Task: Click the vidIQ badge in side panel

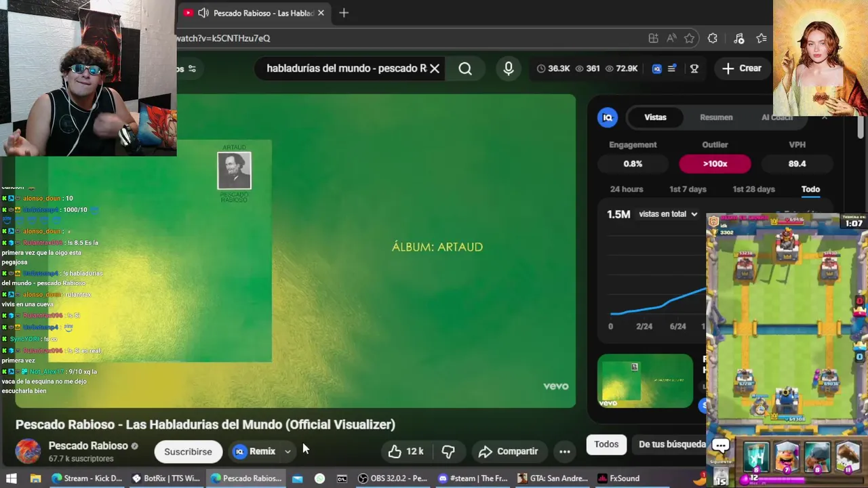Action: pos(608,117)
